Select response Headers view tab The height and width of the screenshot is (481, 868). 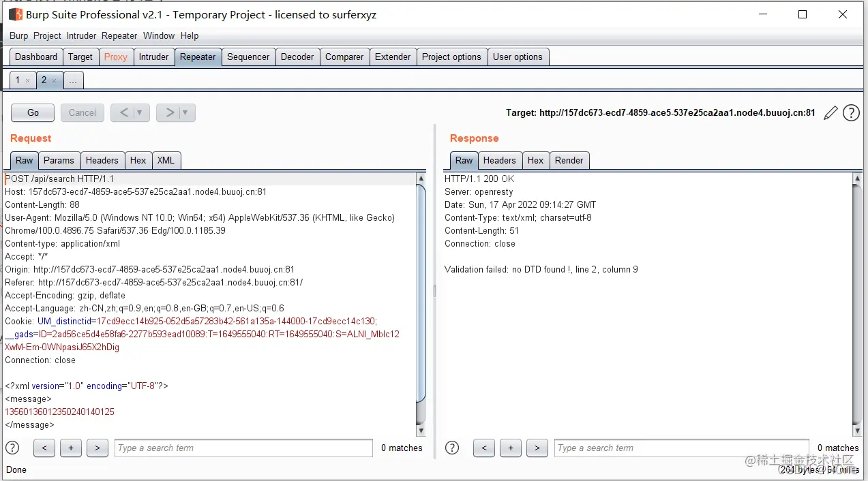point(500,160)
